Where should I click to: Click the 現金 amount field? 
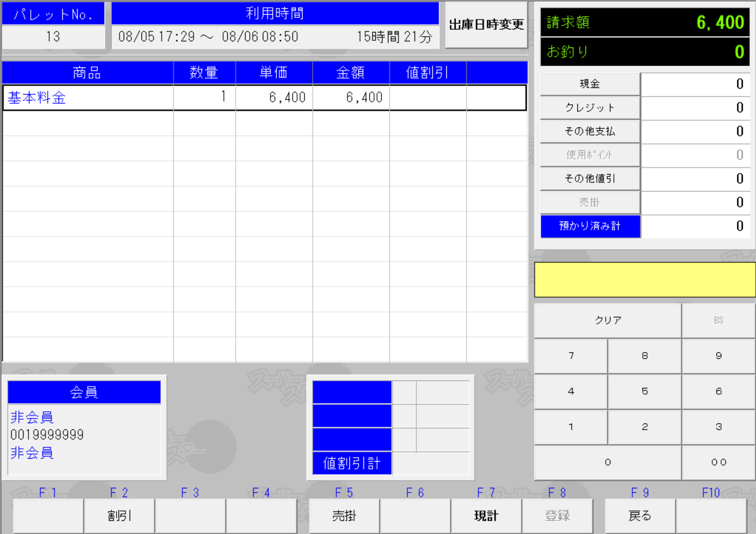coord(695,84)
